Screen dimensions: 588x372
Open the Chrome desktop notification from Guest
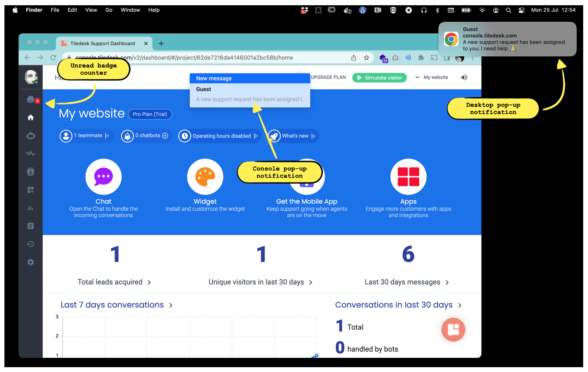click(508, 39)
